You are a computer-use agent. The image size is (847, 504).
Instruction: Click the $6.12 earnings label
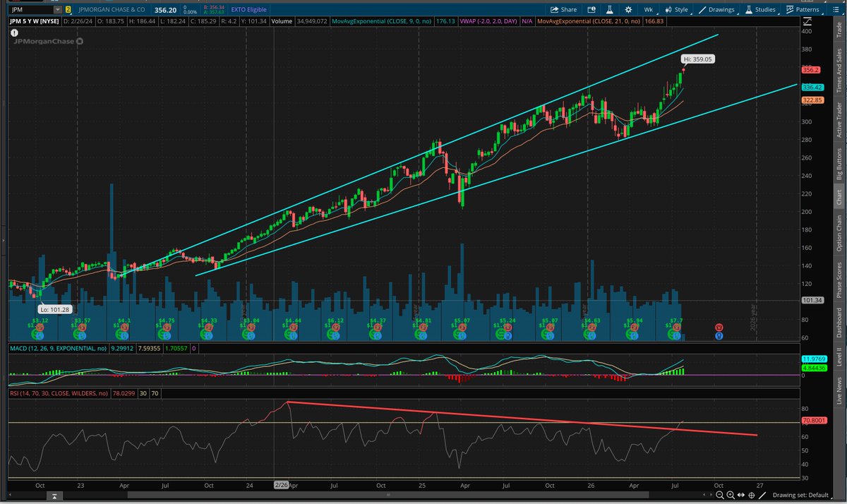(336, 320)
